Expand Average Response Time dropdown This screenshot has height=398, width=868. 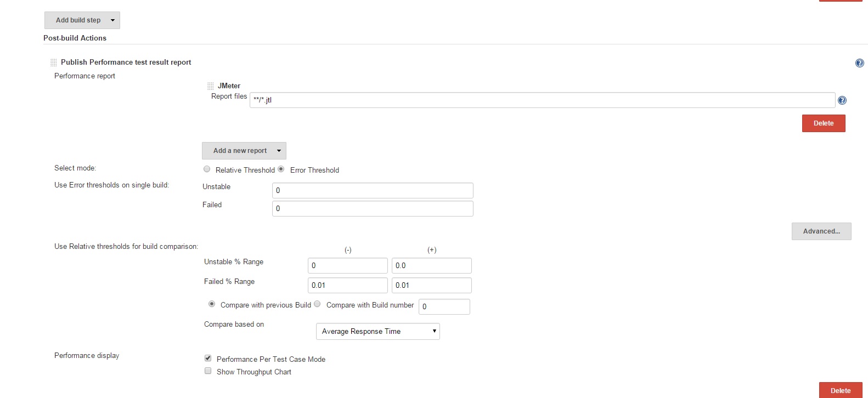377,331
